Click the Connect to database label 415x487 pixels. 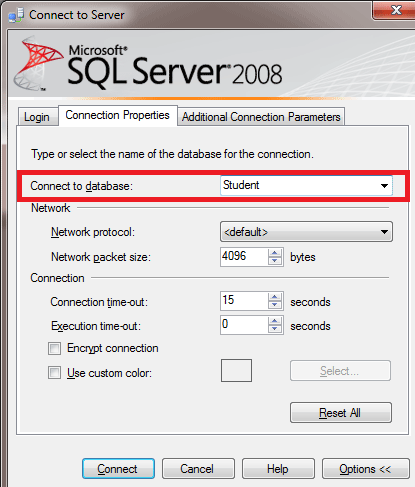click(x=81, y=186)
